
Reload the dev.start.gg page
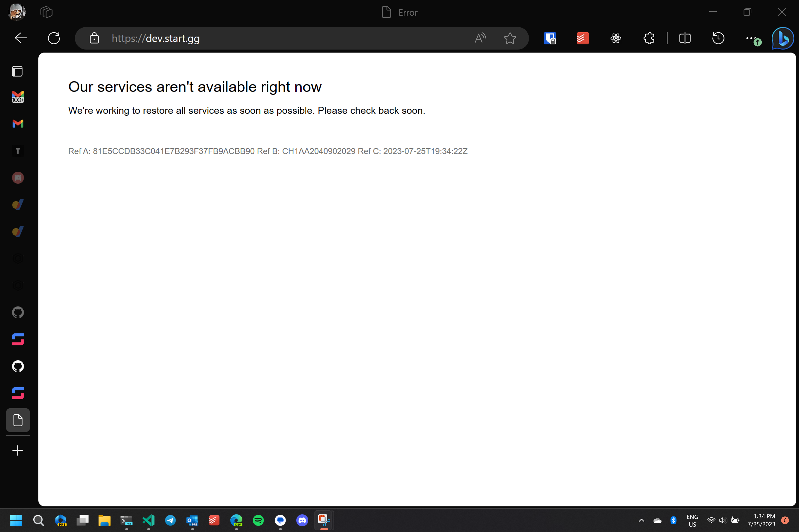coord(54,38)
